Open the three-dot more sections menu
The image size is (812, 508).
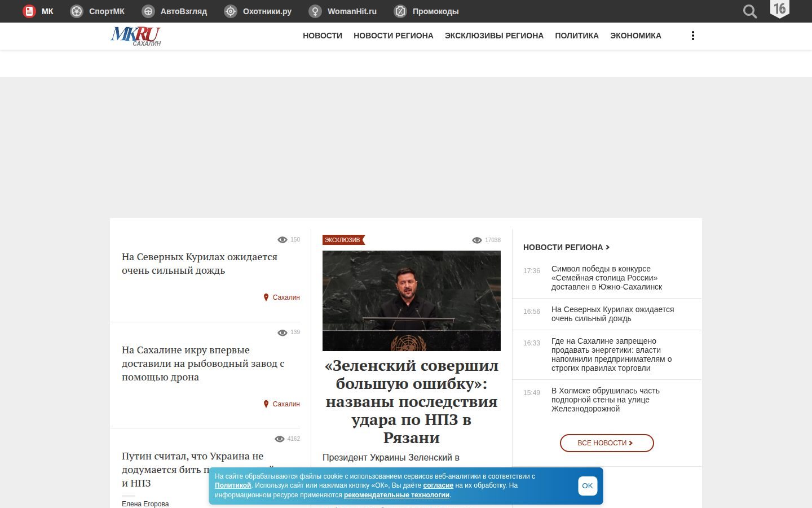[x=693, y=36]
